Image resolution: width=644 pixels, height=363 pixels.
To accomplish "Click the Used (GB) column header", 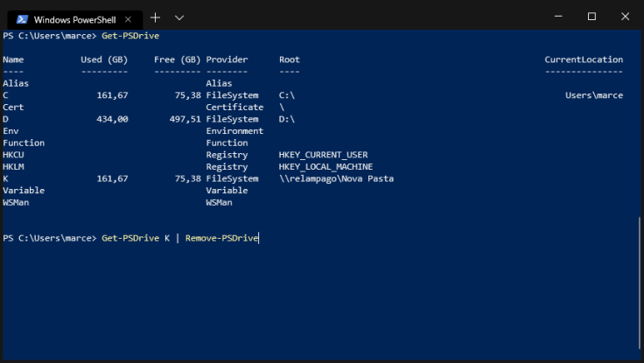I will [104, 59].
